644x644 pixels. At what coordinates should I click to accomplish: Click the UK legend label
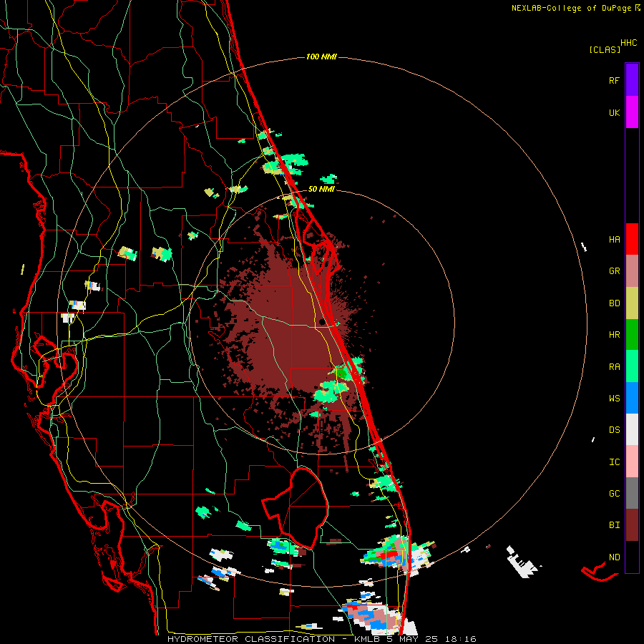(x=614, y=112)
